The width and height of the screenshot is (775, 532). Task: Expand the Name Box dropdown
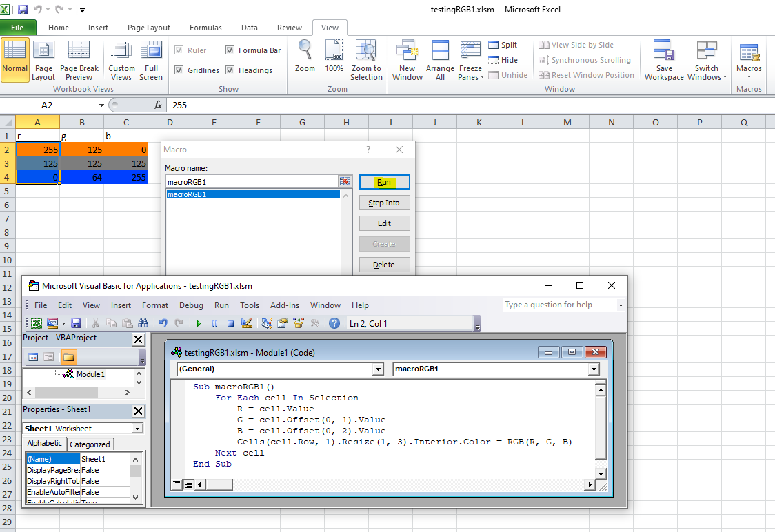point(101,105)
